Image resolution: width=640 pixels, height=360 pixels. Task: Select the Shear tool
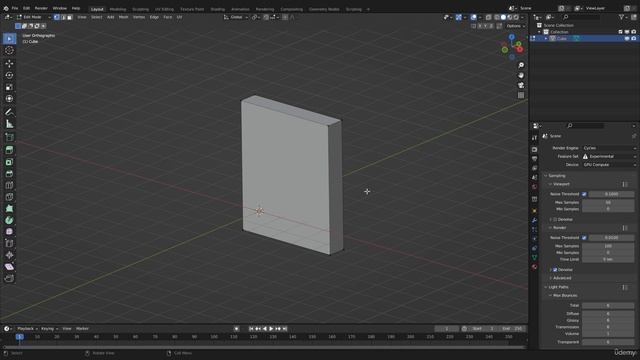(x=9, y=267)
